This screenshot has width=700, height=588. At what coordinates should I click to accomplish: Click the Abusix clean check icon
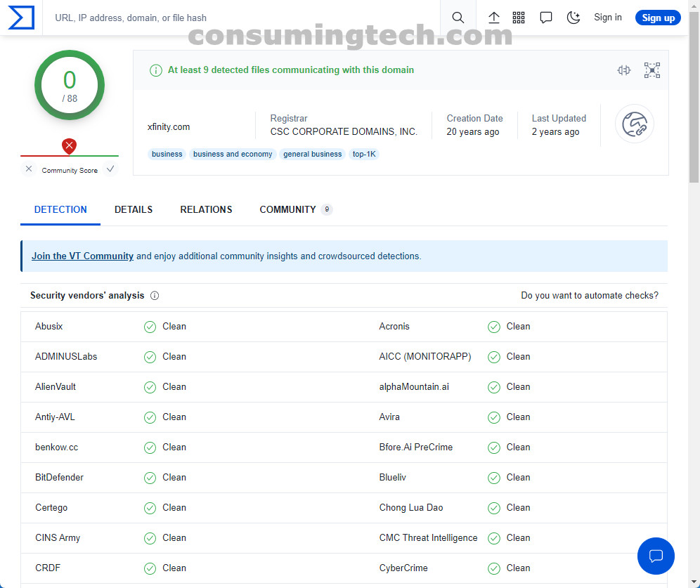tap(150, 327)
